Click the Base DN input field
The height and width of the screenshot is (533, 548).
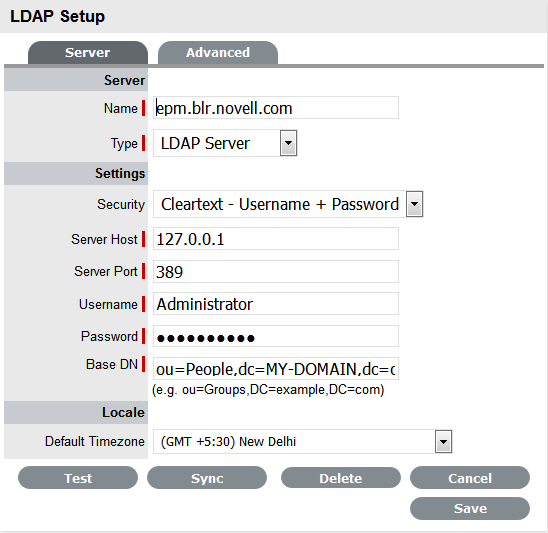coord(276,368)
